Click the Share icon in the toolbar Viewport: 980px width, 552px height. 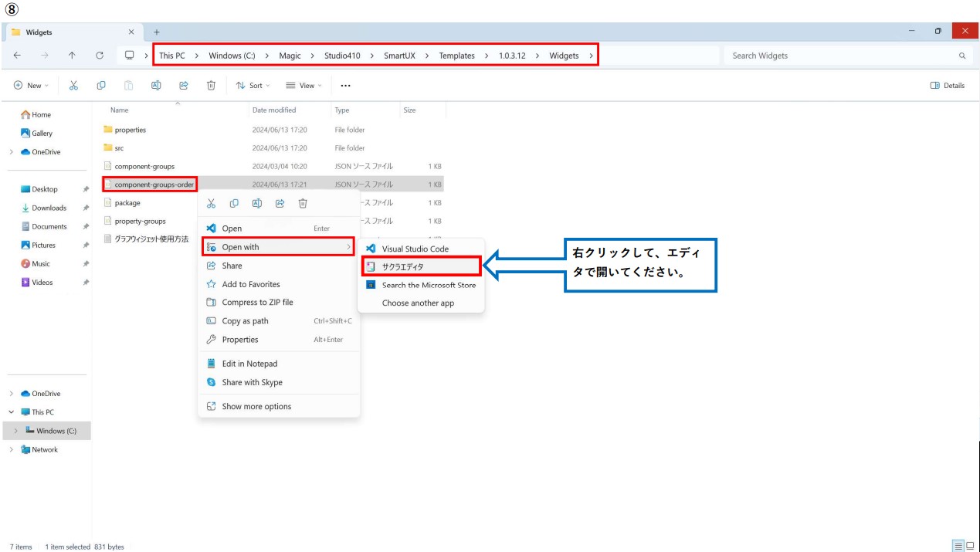184,86
